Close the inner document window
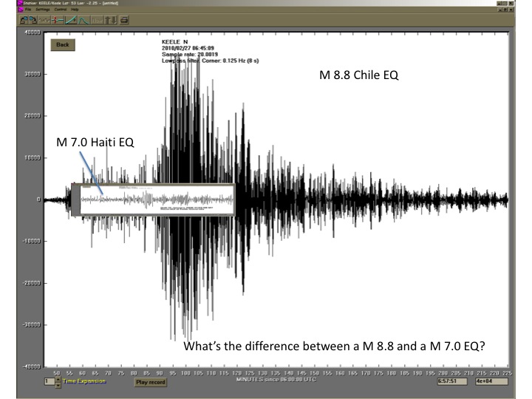The image size is (532, 399). 511,9
